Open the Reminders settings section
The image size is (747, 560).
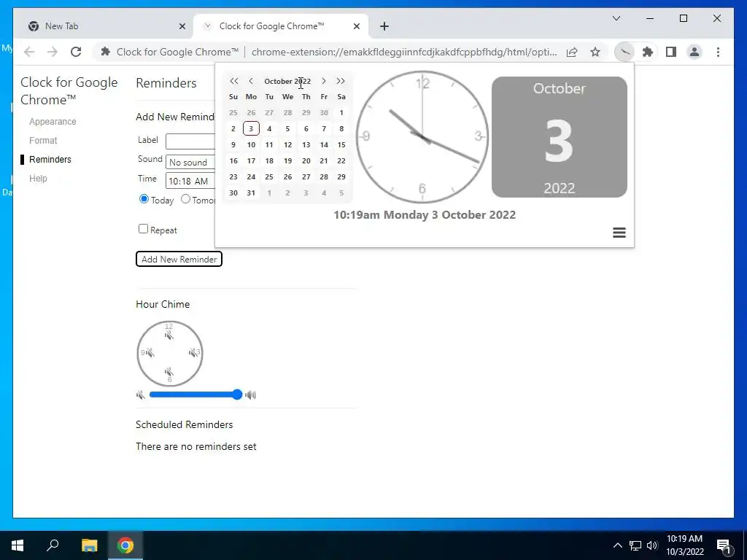50,160
